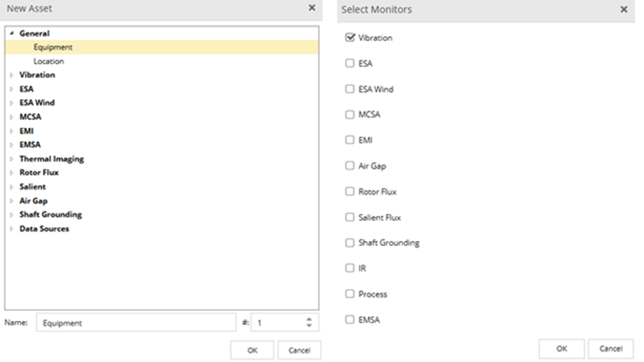Confirm New Asset dialog with OK
This screenshot has height=362, width=644.
click(252, 350)
